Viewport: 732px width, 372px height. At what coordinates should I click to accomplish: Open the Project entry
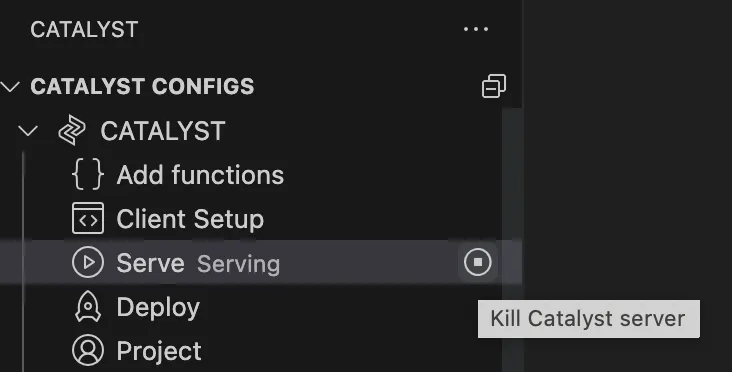point(159,351)
